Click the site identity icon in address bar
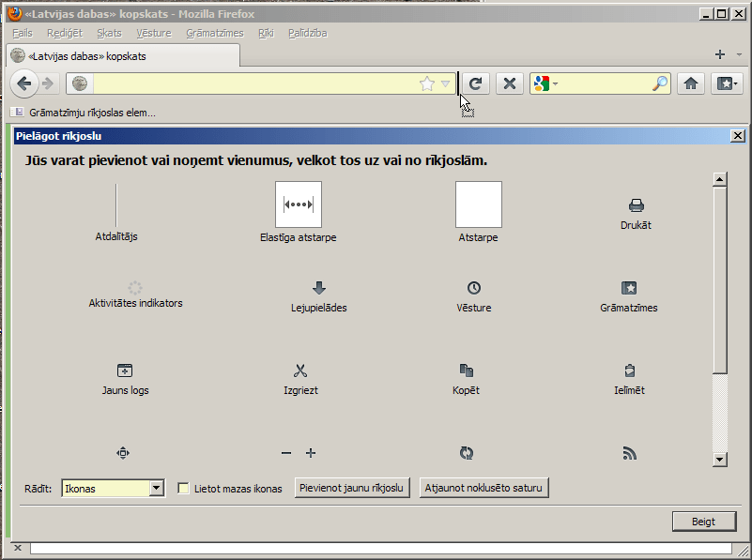This screenshot has width=752, height=560. click(80, 83)
